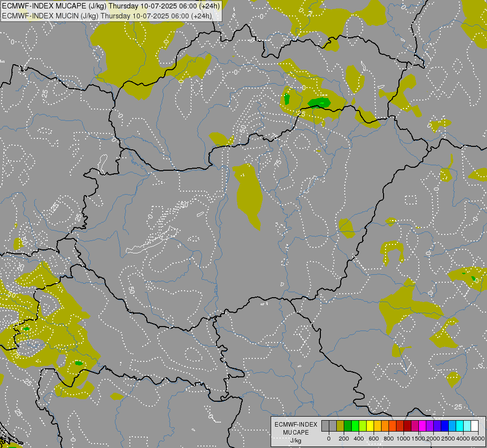This screenshot has width=487, height=448.
Task: Pick the magenta swatch after 1500
Action: click(x=423, y=426)
